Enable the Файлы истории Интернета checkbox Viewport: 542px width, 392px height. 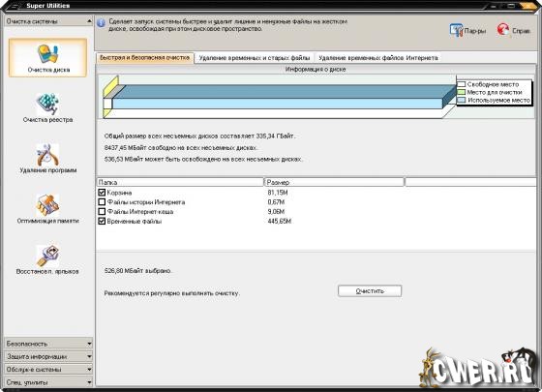(x=102, y=202)
